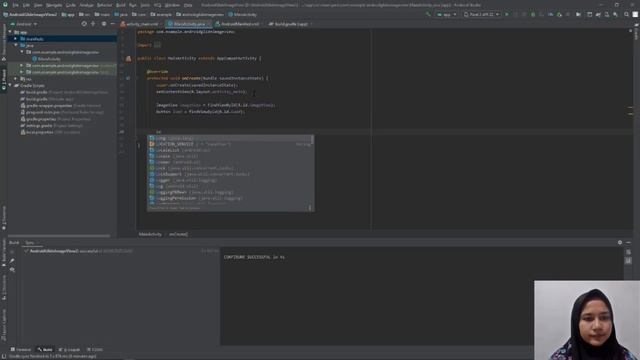Screen dimensions: 640x360
Task: Choose LocaleList in the completion popup
Action: coord(230,150)
